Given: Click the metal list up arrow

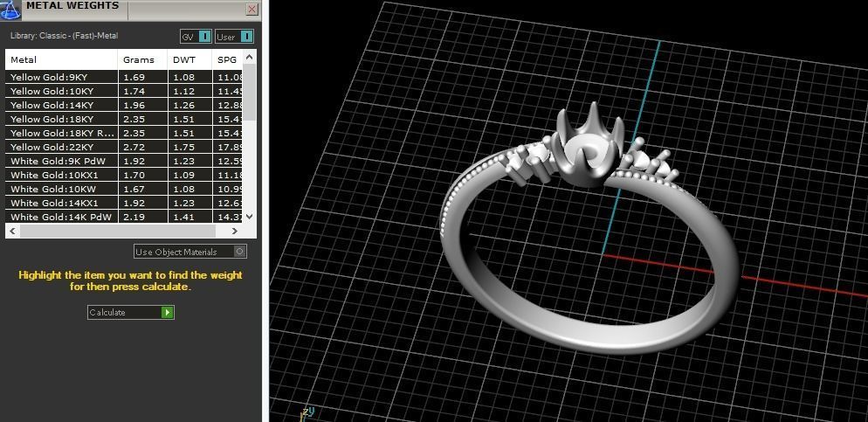Looking at the screenshot, I should [249, 57].
